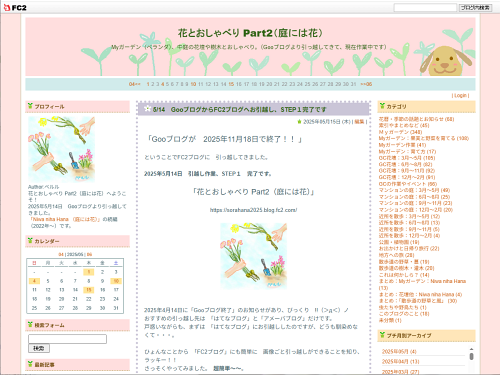Open category これは何かしら？ (14)
The height and width of the screenshot is (375, 500).
point(404,275)
